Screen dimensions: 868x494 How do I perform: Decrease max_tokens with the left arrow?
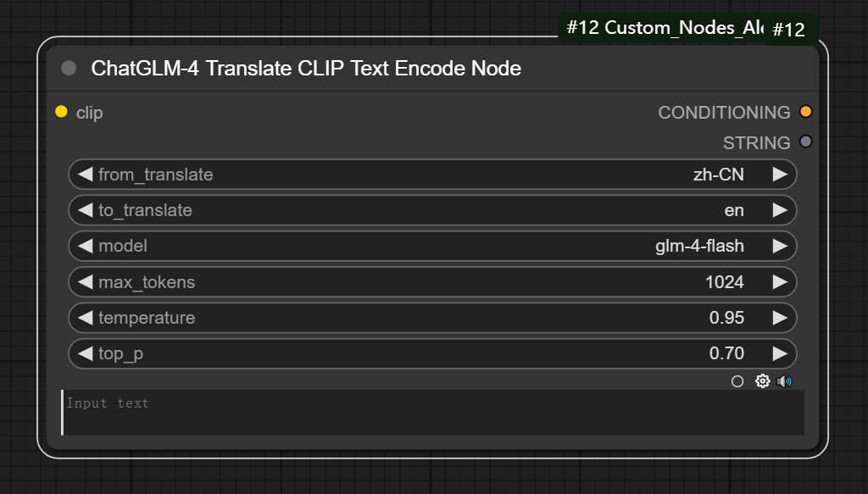click(x=85, y=282)
